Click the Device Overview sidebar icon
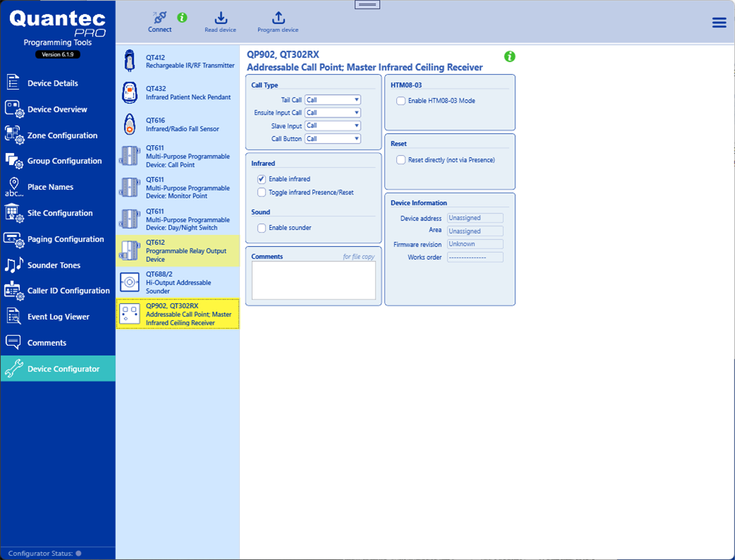The width and height of the screenshot is (735, 560). (14, 109)
